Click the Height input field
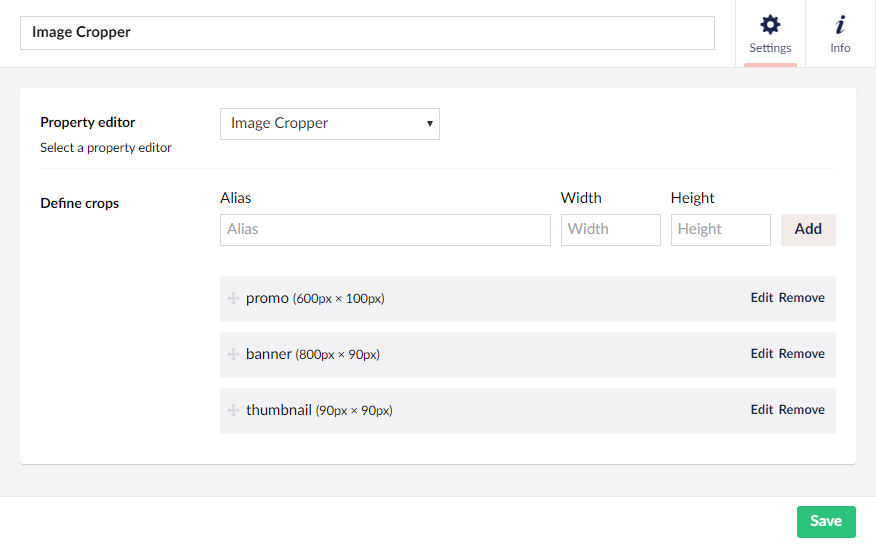Image resolution: width=876 pixels, height=546 pixels. (x=721, y=229)
